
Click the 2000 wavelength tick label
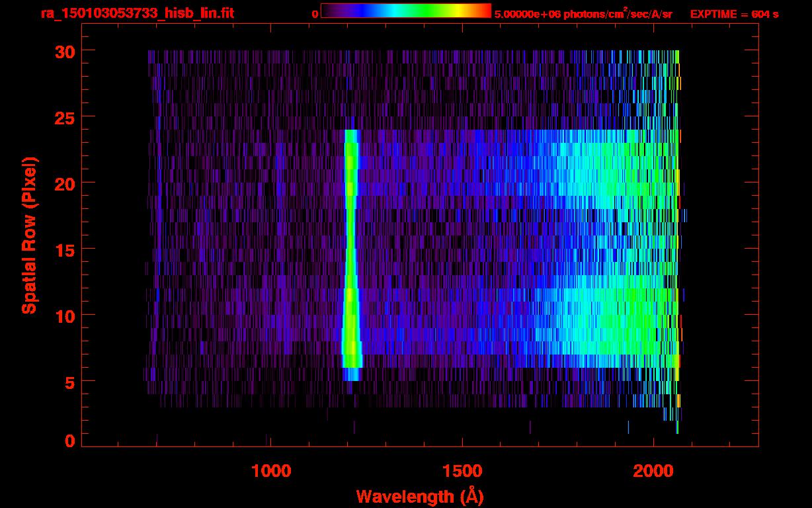click(653, 471)
